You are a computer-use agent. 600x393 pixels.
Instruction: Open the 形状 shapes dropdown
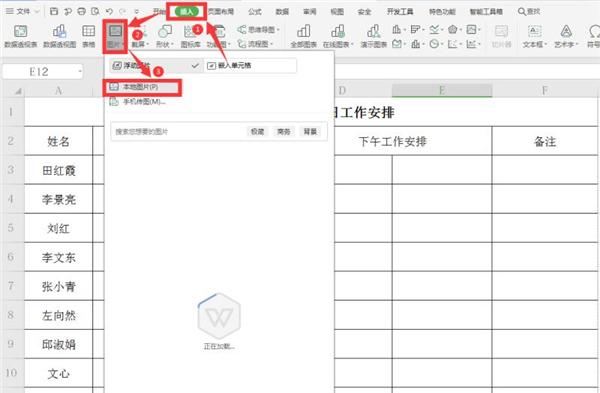(165, 36)
